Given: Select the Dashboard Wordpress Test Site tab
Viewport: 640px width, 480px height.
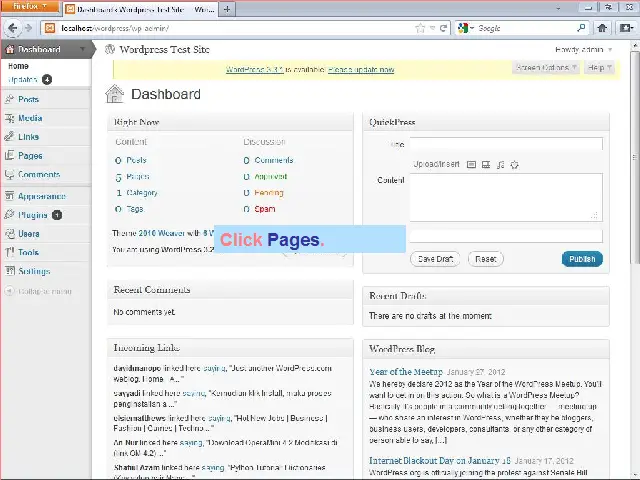Looking at the screenshot, I should (140, 9).
